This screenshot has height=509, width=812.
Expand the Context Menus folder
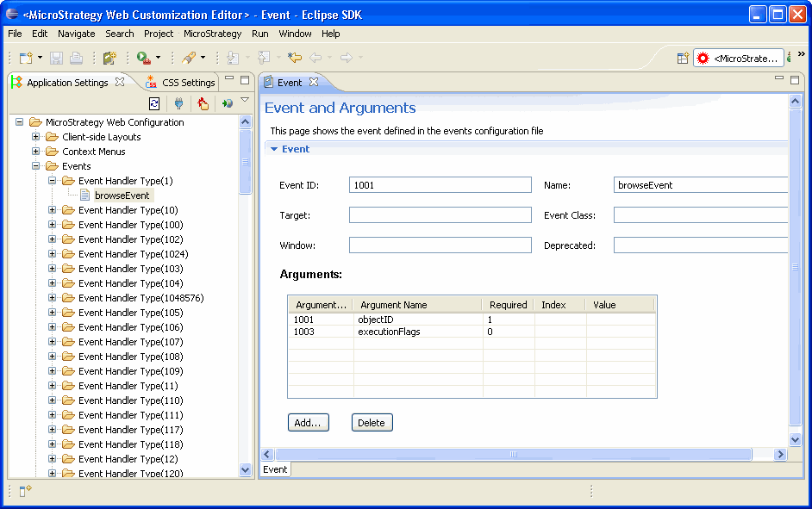point(35,151)
